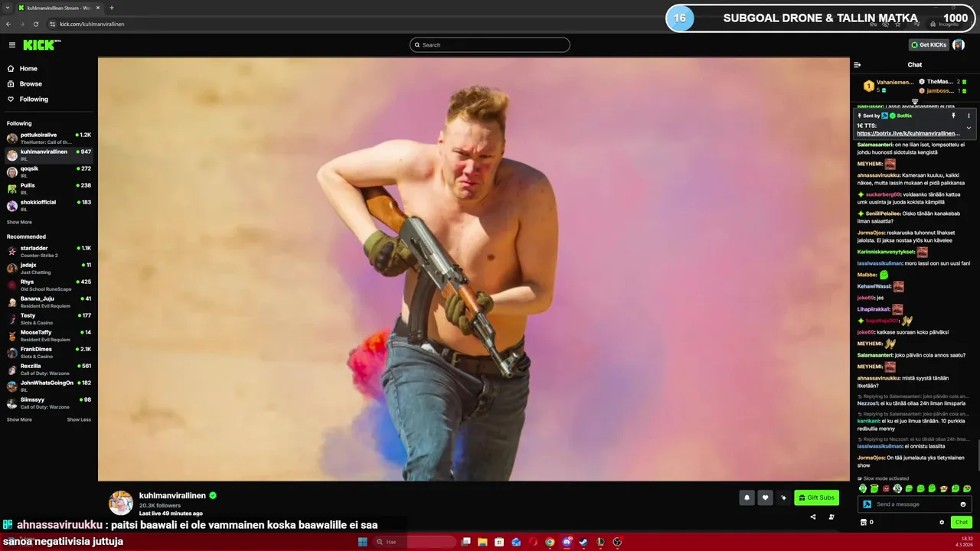Click the channel shop icon with 0
Image resolution: width=980 pixels, height=551 pixels.
pyautogui.click(x=867, y=523)
